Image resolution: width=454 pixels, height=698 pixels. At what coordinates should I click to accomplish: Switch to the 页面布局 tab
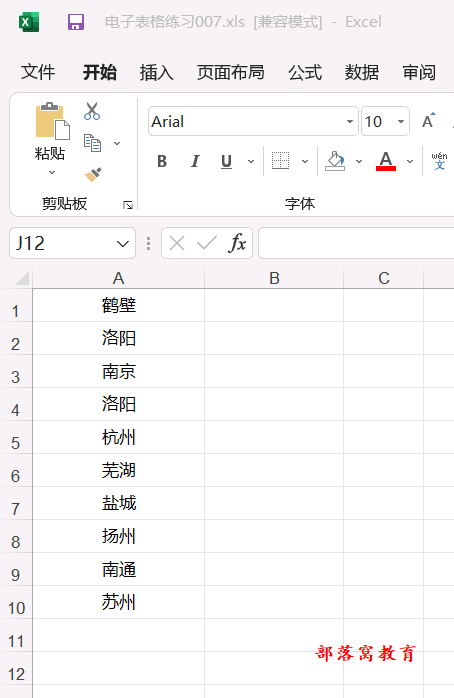pyautogui.click(x=231, y=72)
